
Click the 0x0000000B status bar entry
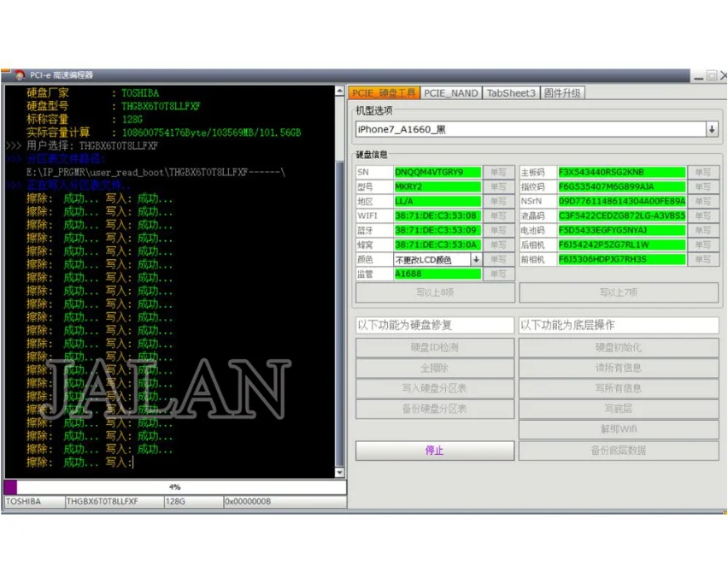(285, 502)
